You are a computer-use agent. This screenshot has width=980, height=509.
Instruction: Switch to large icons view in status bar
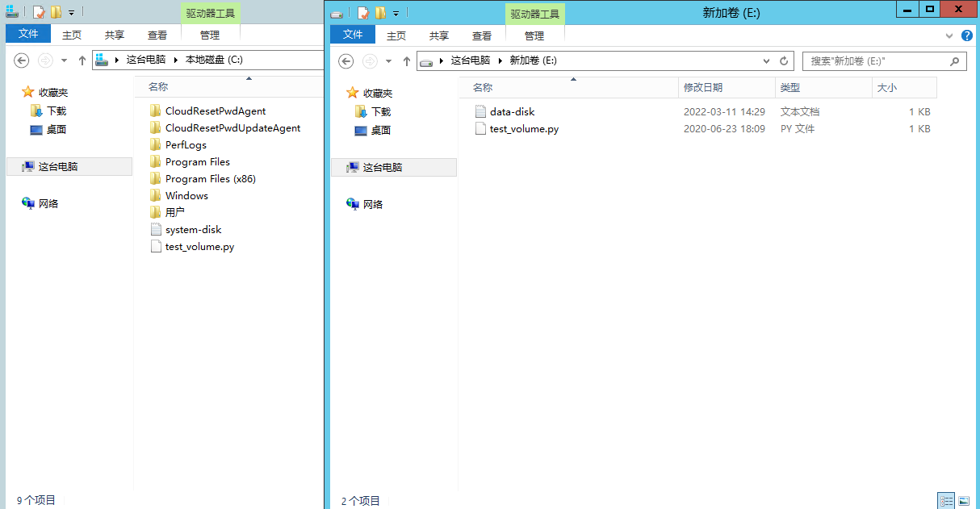[963, 501]
